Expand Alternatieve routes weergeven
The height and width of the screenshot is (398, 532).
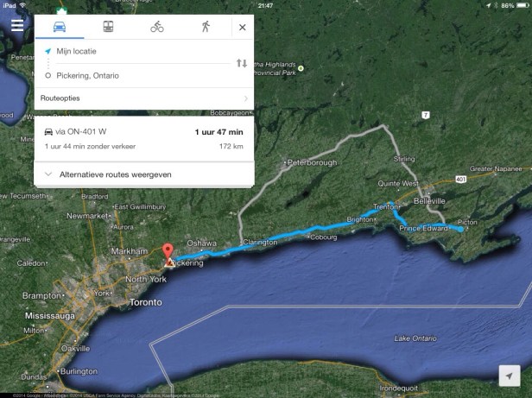coord(144,174)
